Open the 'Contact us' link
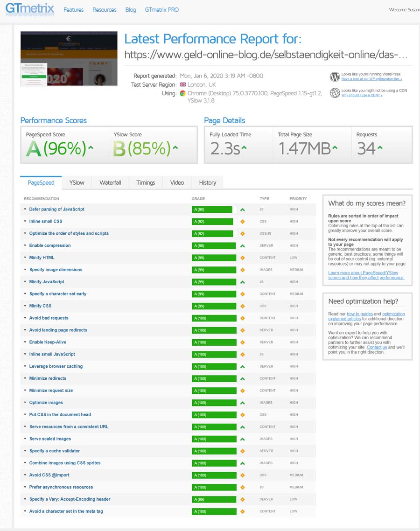Screen dimensions: 420x531 click(377, 347)
